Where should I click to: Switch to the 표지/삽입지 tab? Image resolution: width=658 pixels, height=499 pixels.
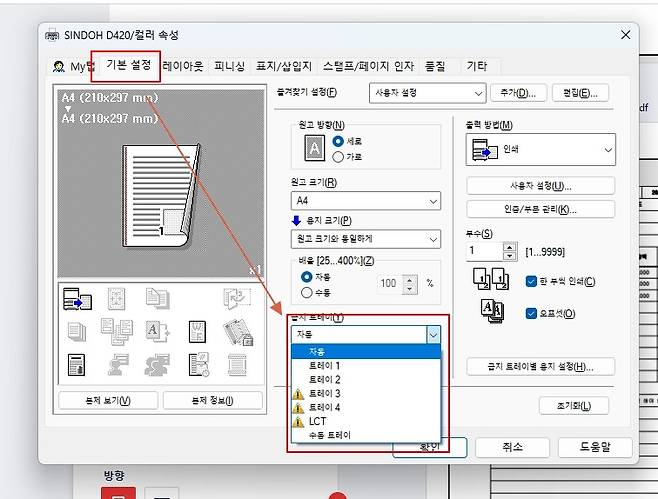[284, 66]
